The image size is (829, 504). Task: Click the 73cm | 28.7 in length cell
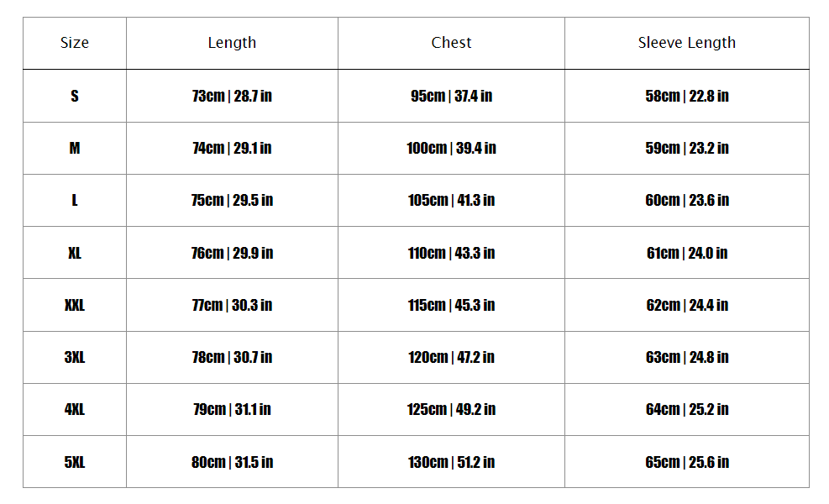(232, 96)
